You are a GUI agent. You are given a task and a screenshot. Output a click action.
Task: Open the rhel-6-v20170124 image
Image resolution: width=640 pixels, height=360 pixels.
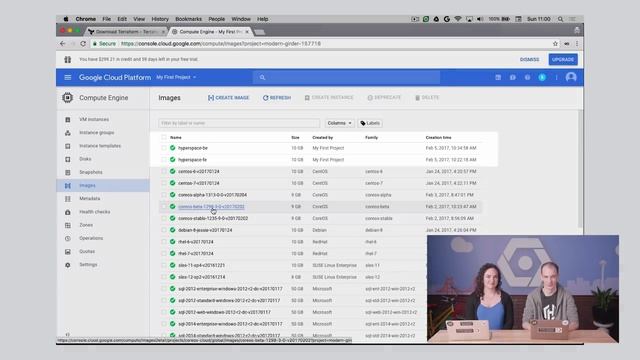click(x=196, y=242)
